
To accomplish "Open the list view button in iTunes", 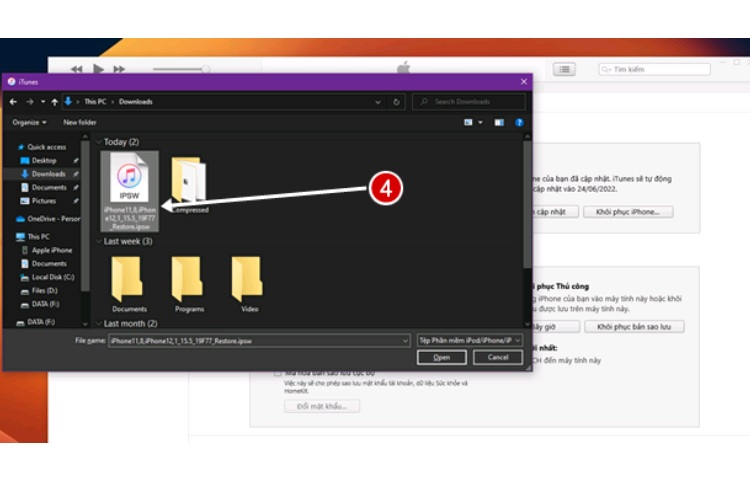I will [x=564, y=69].
